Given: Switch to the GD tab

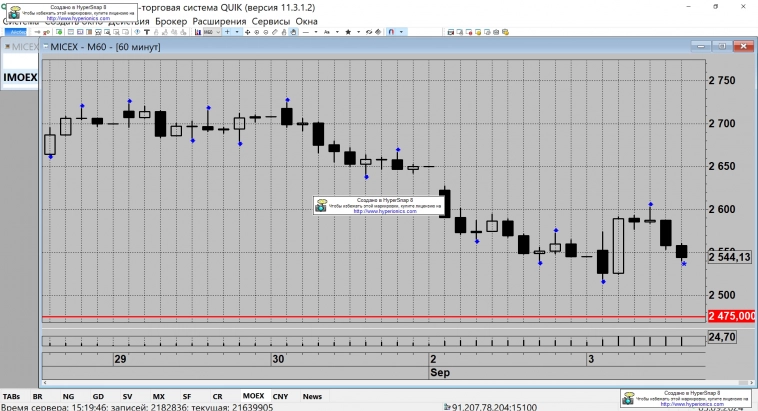Looking at the screenshot, I should coord(98,396).
